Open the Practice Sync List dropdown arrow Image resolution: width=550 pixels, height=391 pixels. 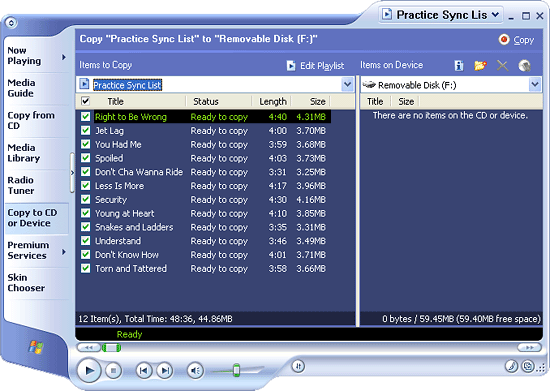coord(347,85)
